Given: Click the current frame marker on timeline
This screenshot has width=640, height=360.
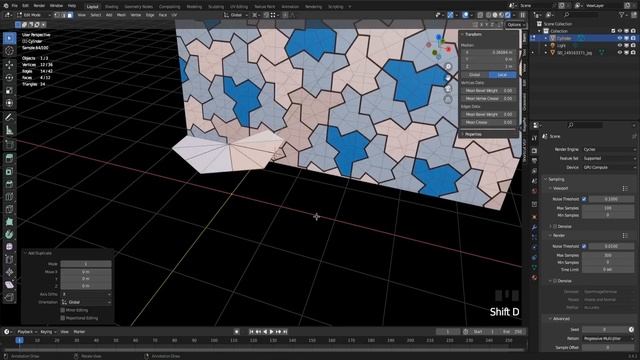Looking at the screenshot, I should coord(19,340).
